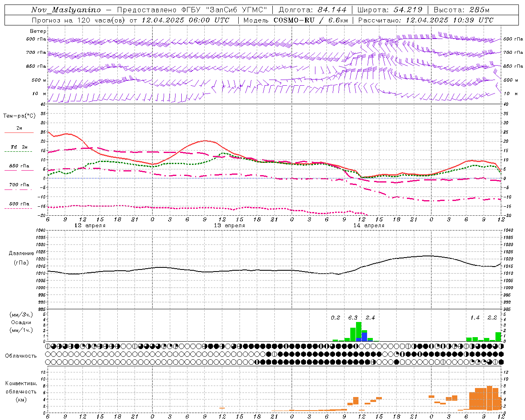525x420 pixels.
Task: Click the Осадки precipitation label
Action: [21, 322]
